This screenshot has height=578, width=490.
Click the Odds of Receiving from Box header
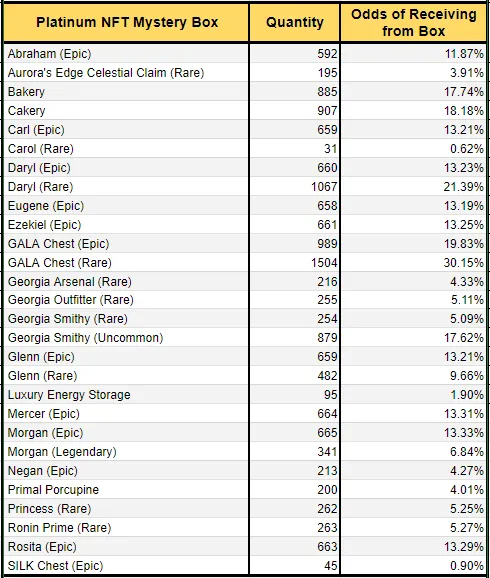(x=413, y=22)
